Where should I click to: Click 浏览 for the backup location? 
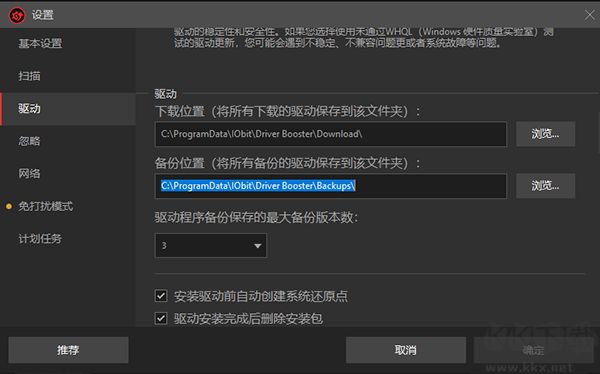545,186
